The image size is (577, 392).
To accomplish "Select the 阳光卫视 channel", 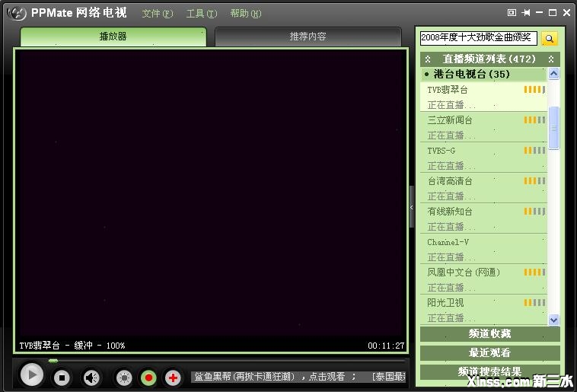I will pos(483,310).
